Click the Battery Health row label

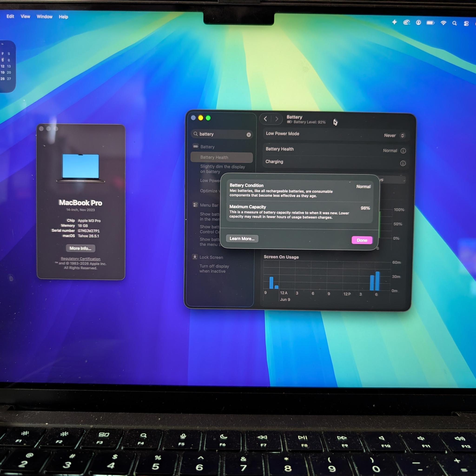point(280,149)
